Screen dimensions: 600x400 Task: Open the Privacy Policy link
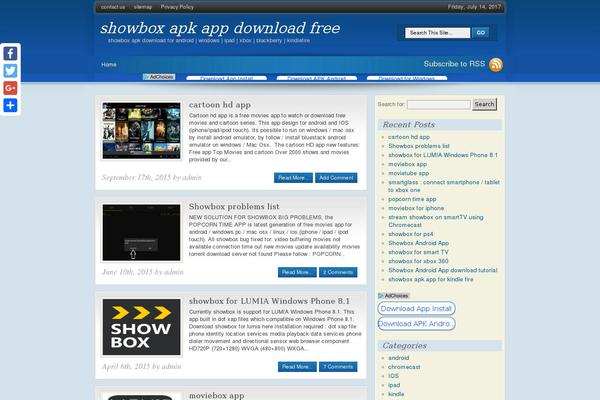point(177,7)
